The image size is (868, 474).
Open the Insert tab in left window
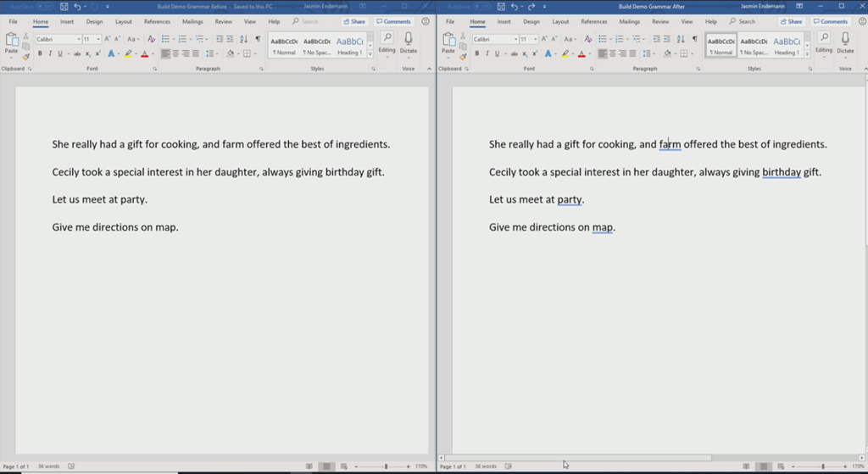pos(67,21)
